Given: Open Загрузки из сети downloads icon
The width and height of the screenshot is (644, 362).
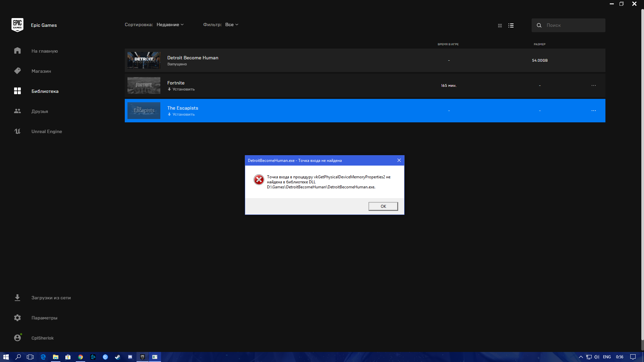Looking at the screenshot, I should (x=17, y=298).
